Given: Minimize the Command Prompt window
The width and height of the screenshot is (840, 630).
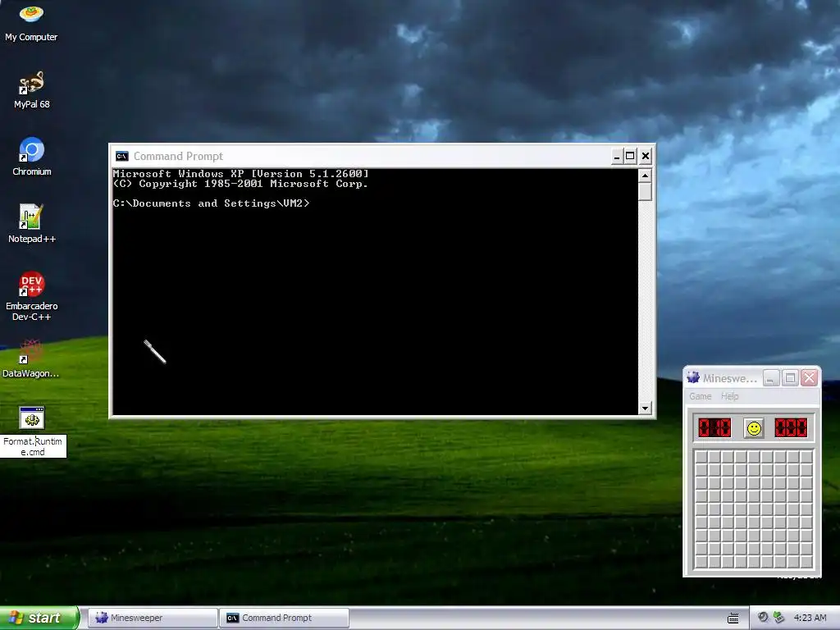Looking at the screenshot, I should click(x=617, y=157).
